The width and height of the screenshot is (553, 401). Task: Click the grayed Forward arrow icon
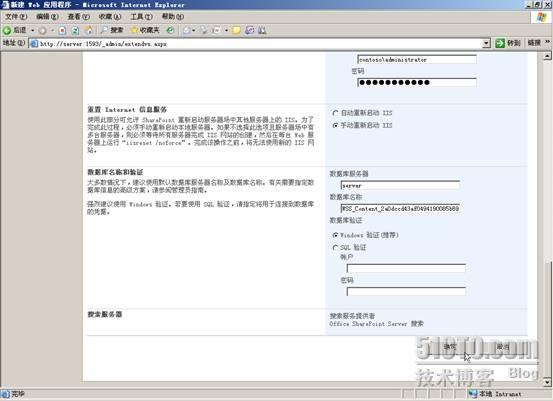pos(42,31)
